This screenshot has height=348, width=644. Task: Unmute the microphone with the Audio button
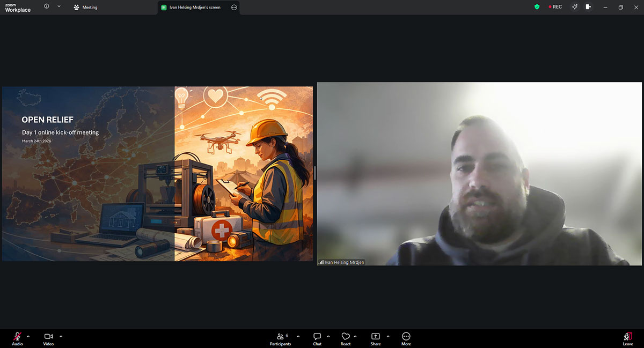coord(17,336)
